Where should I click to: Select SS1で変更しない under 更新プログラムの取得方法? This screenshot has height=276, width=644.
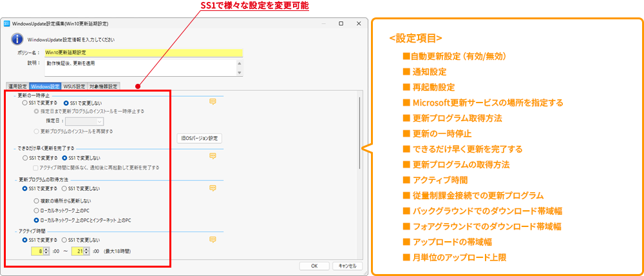click(x=81, y=188)
